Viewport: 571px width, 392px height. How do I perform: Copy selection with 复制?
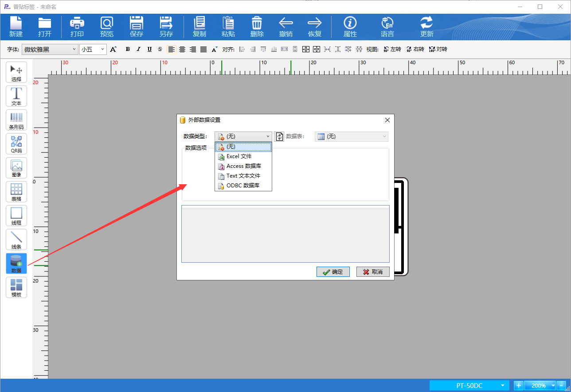(x=199, y=27)
